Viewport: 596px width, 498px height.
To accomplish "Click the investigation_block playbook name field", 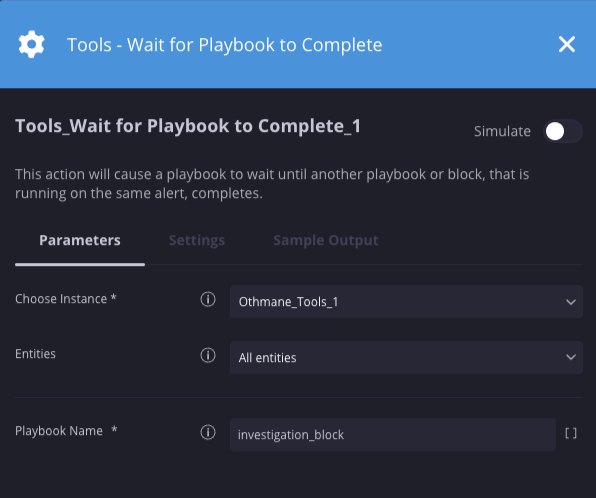I will point(393,435).
